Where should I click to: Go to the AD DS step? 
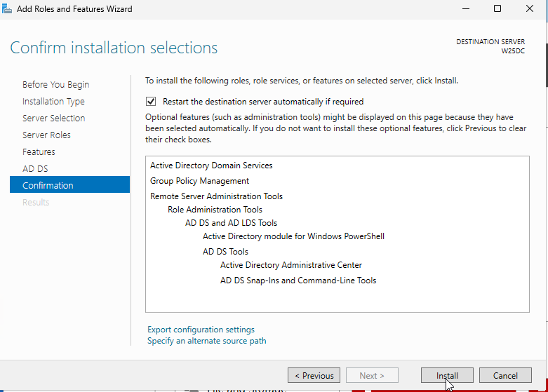(35, 169)
